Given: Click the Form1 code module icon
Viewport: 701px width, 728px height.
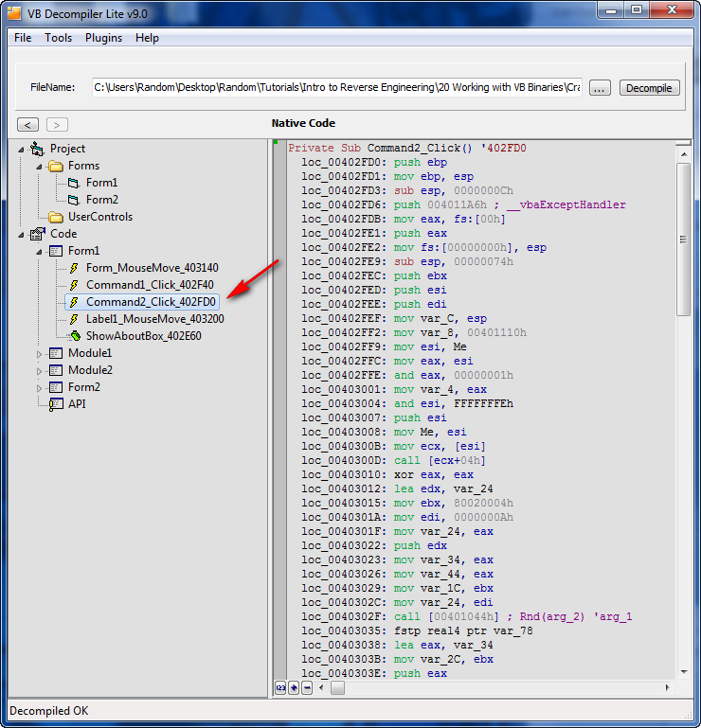Looking at the screenshot, I should (x=56, y=251).
